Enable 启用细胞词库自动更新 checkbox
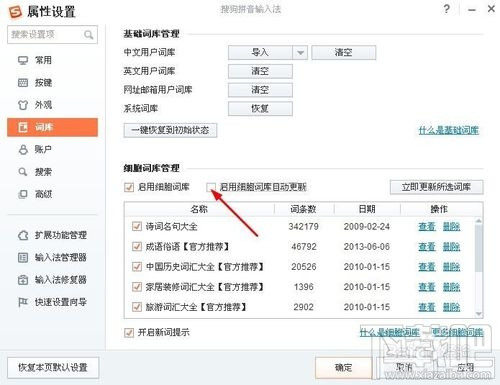Viewport: 500px width, 385px height. click(211, 187)
